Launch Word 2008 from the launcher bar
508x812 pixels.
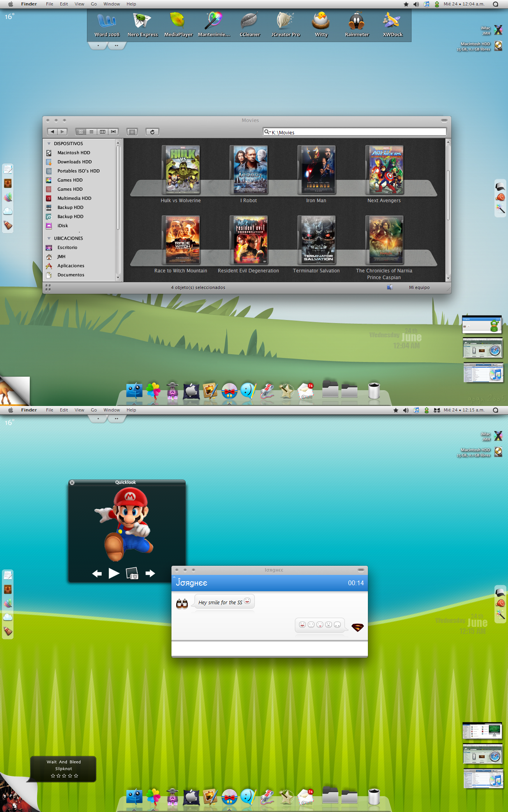coord(107,25)
